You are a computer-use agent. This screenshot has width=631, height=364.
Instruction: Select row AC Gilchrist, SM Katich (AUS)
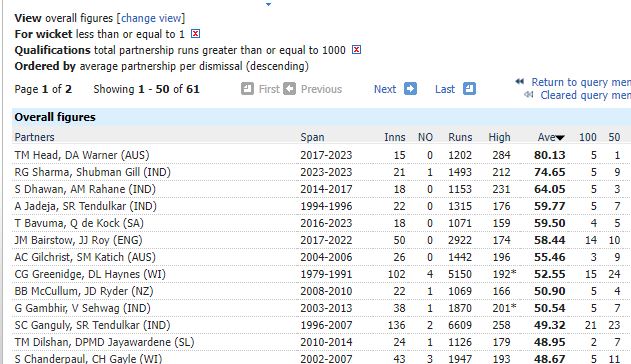[x=322, y=257]
